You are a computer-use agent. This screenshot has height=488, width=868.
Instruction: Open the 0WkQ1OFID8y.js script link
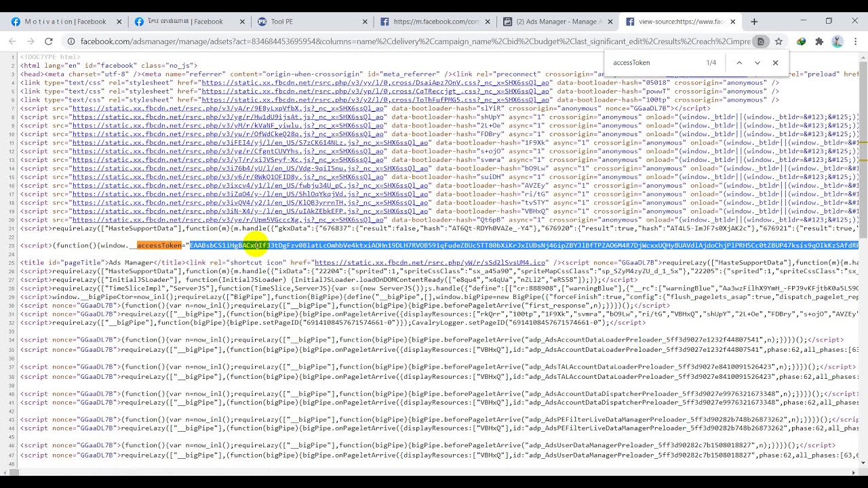229,177
